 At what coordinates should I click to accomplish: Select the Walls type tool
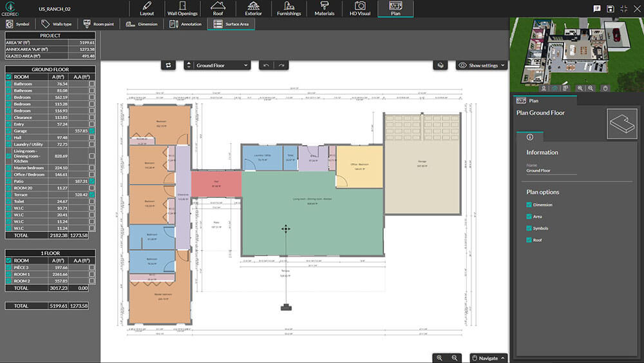(58, 24)
